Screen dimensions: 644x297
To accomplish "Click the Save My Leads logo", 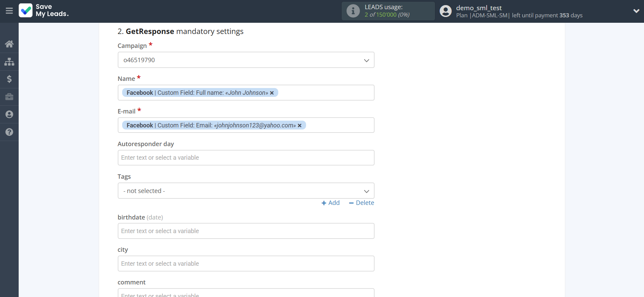I will [x=44, y=11].
